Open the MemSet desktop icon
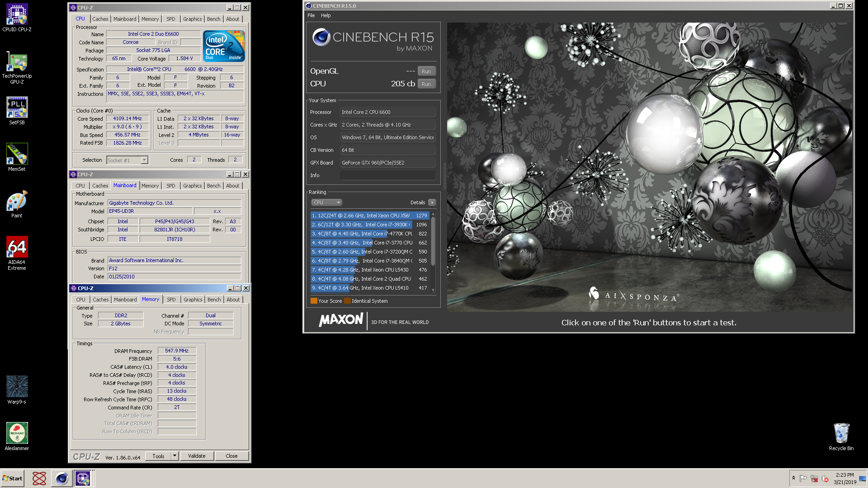 click(17, 157)
